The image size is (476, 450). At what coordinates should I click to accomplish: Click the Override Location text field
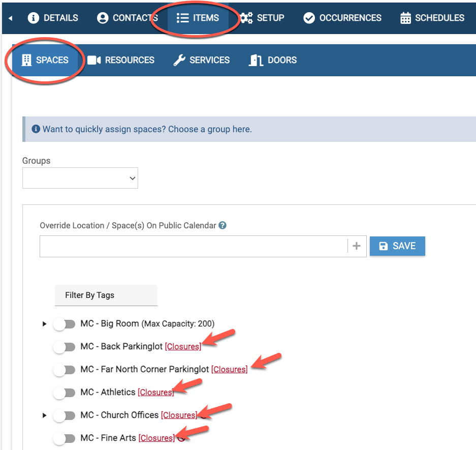point(193,246)
